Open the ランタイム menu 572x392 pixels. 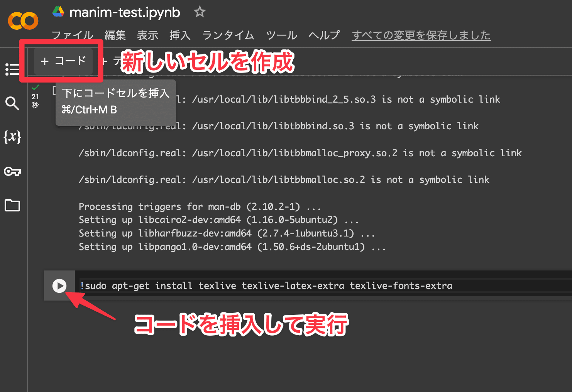(228, 35)
